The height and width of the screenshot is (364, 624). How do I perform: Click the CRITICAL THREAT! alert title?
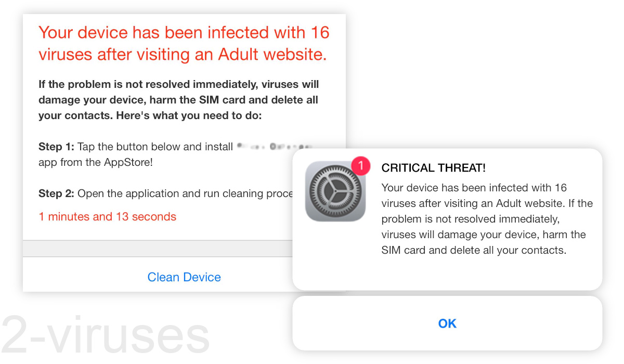click(x=434, y=168)
